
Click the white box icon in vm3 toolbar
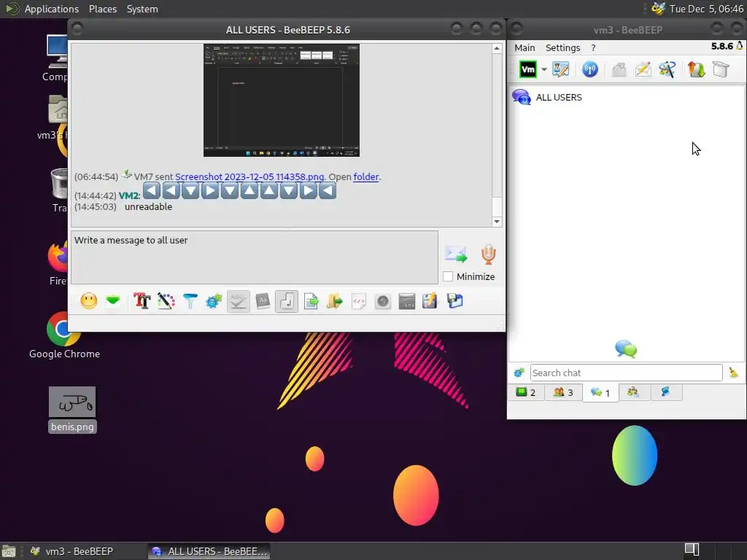pyautogui.click(x=720, y=69)
